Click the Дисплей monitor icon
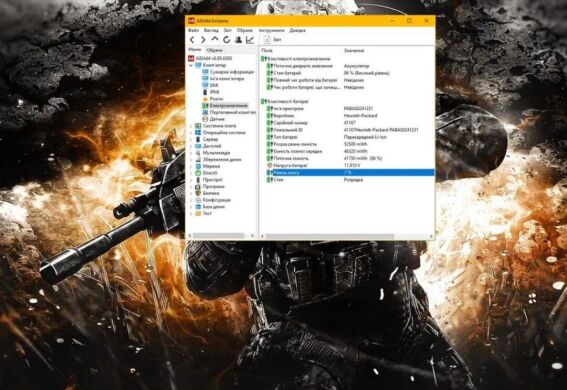 click(198, 146)
